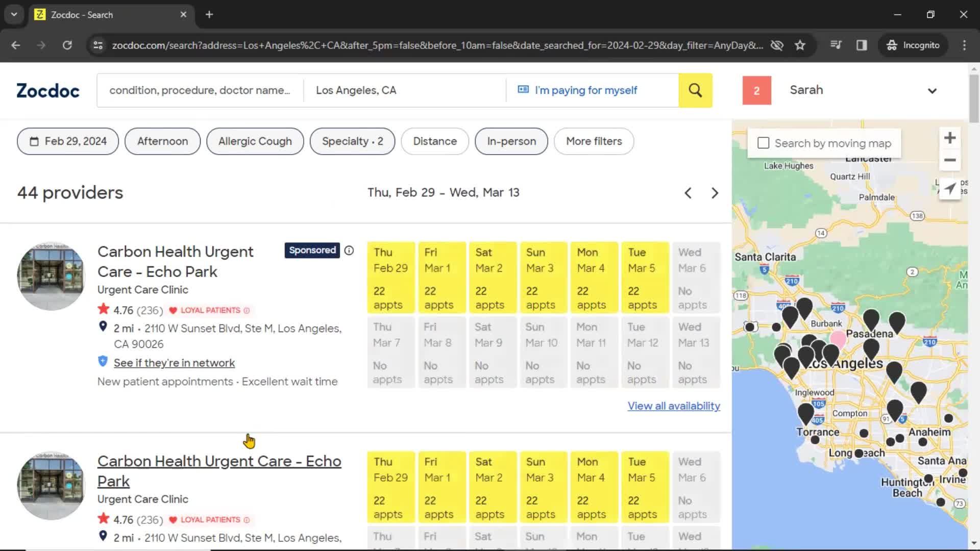Open More filters

point(594,141)
